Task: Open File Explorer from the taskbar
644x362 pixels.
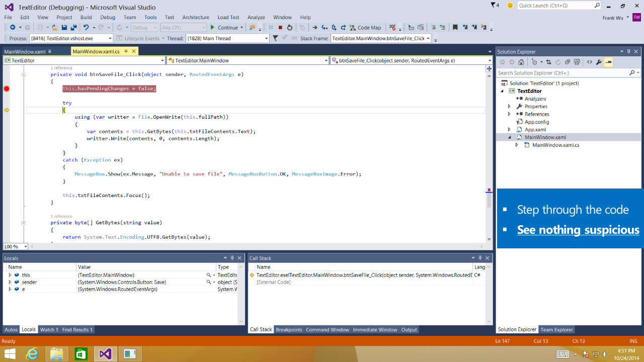Action: coord(56,353)
